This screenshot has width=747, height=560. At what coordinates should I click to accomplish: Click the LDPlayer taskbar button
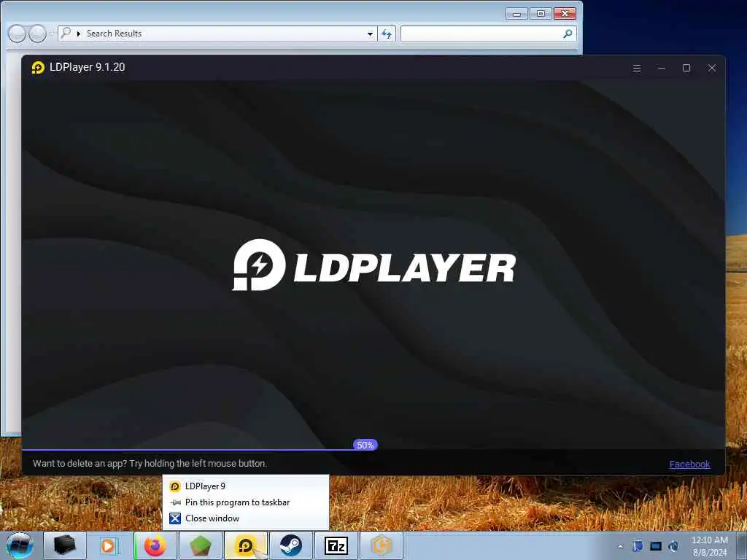tap(246, 545)
